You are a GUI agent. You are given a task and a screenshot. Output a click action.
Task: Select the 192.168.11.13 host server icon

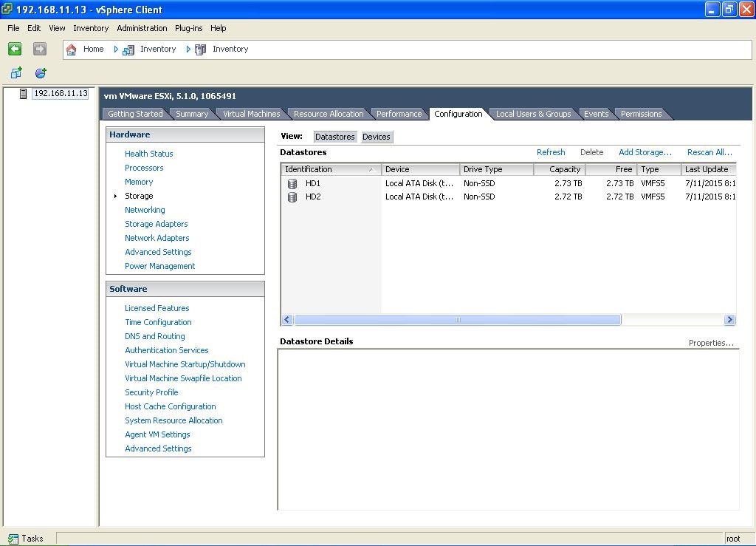tap(24, 94)
